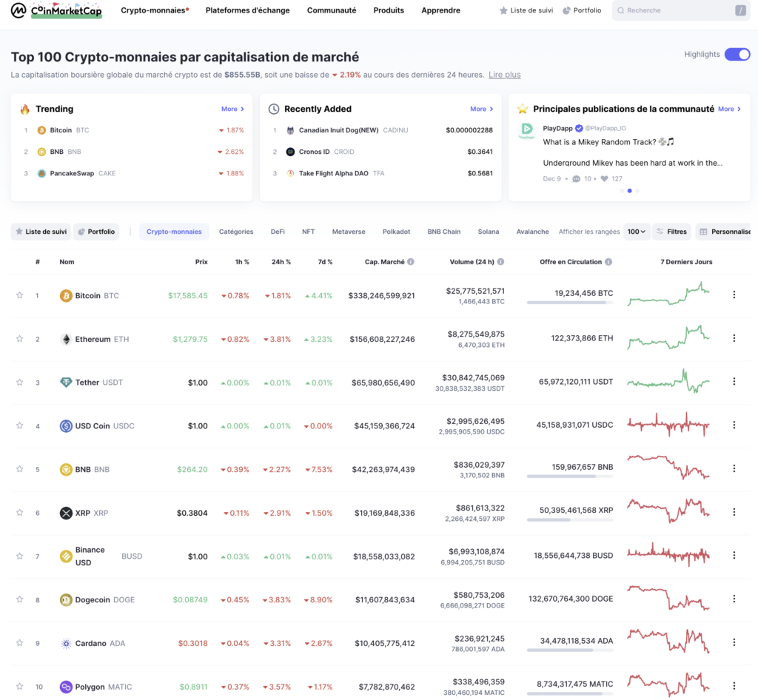This screenshot has height=700, width=758.
Task: Star Tether to add to watchlist
Action: tap(19, 382)
